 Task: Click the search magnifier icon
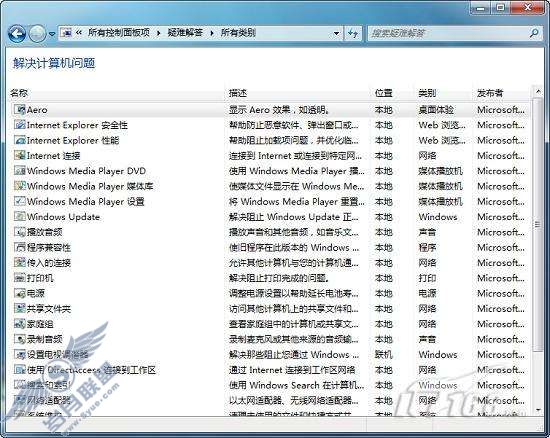click(x=534, y=33)
